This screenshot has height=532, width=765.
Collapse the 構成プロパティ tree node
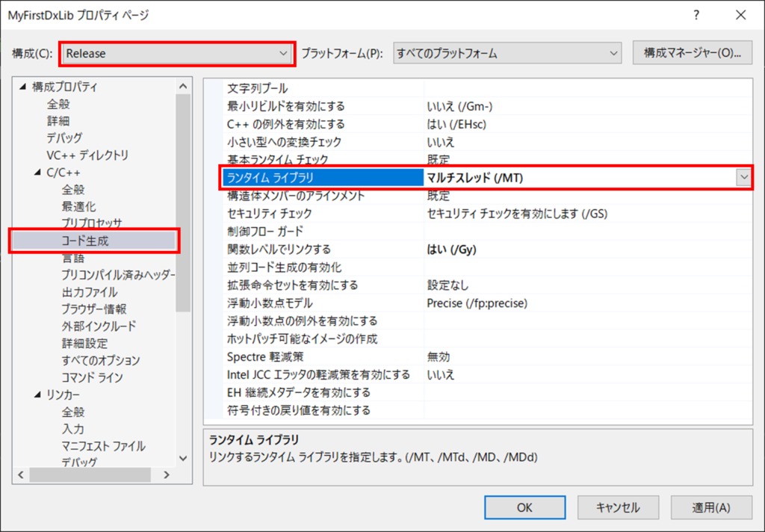pos(22,87)
